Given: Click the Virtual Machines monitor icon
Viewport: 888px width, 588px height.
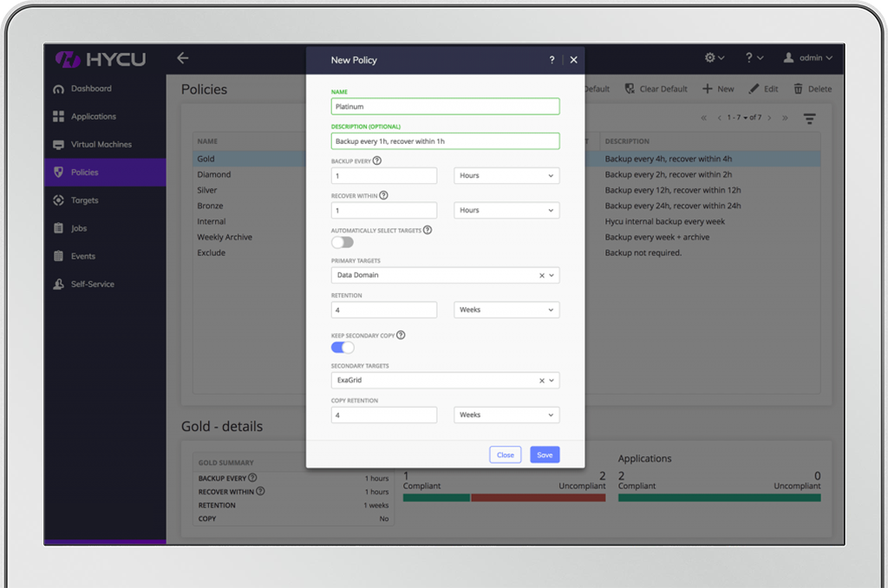Looking at the screenshot, I should coord(58,145).
